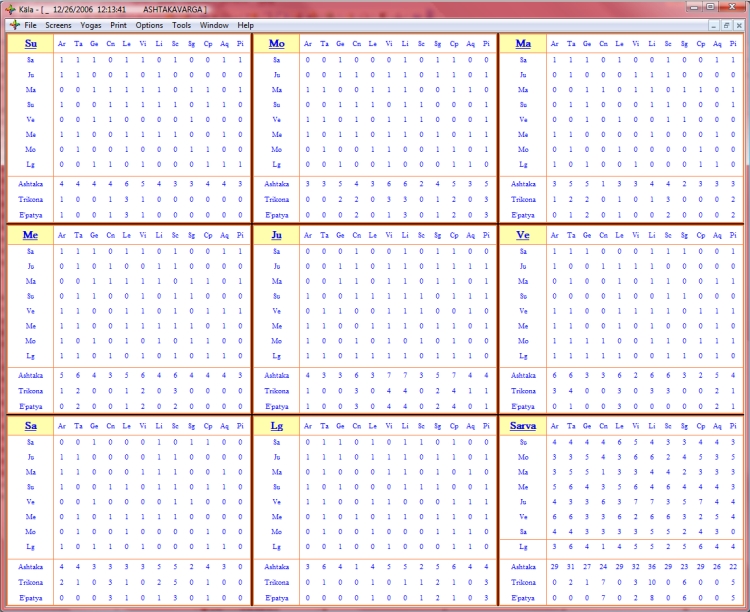Select E'patya row label in Ma table

pos(523,215)
